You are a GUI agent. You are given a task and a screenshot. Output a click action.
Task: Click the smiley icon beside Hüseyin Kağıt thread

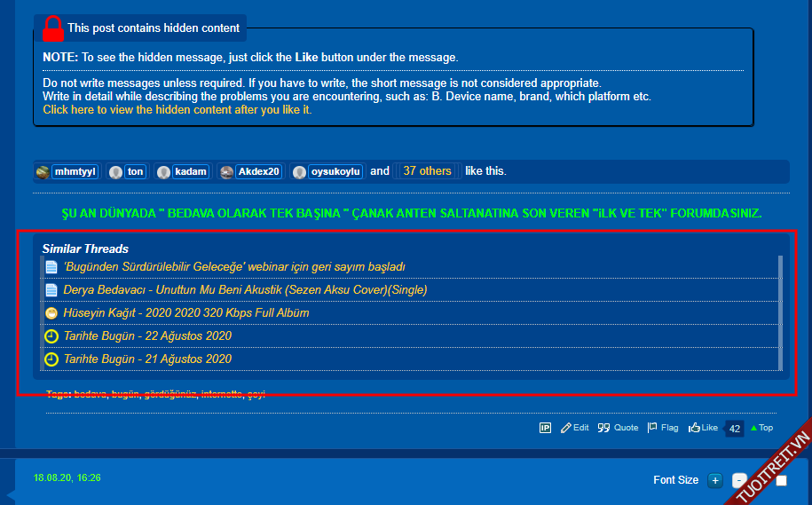pyautogui.click(x=51, y=313)
